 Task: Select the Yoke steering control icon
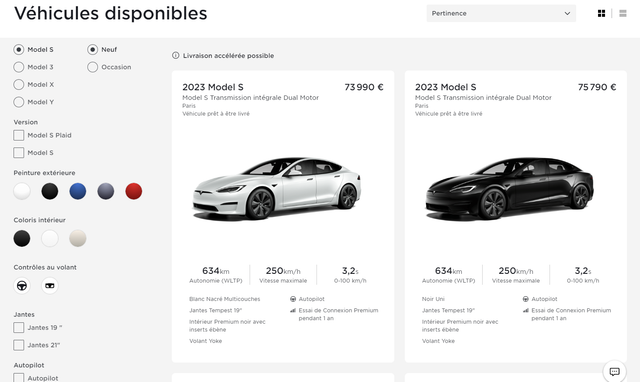[x=50, y=286]
